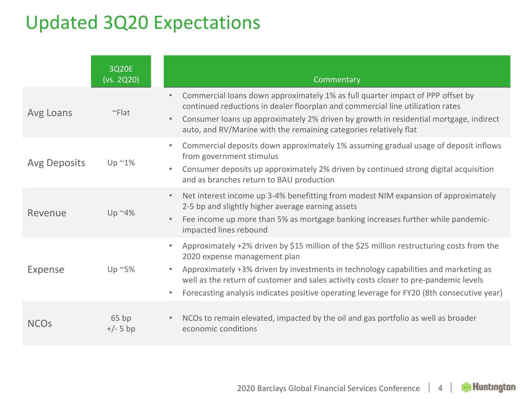Viewport: 532px width, 399px height.
Task: Click the slide page number 4
Action: 440,388
